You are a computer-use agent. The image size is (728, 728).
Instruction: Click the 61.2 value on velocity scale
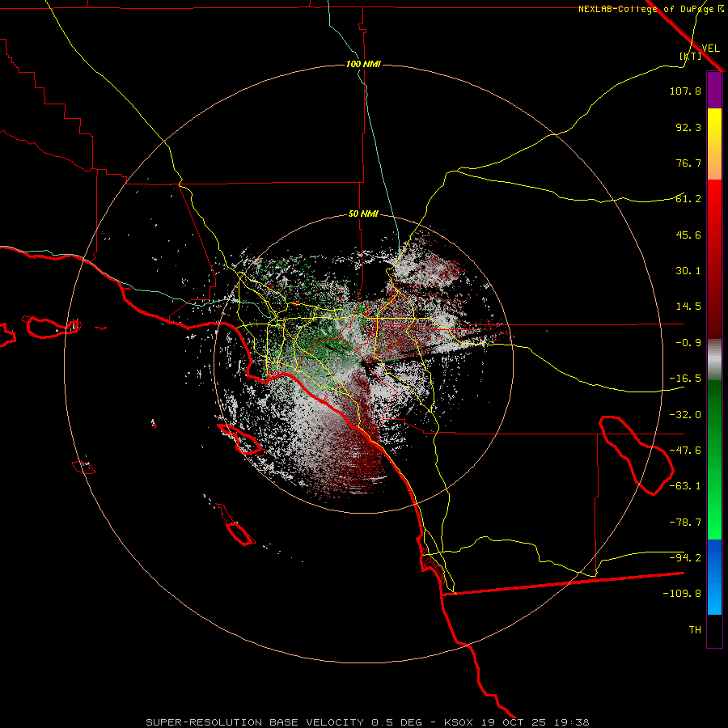(688, 199)
